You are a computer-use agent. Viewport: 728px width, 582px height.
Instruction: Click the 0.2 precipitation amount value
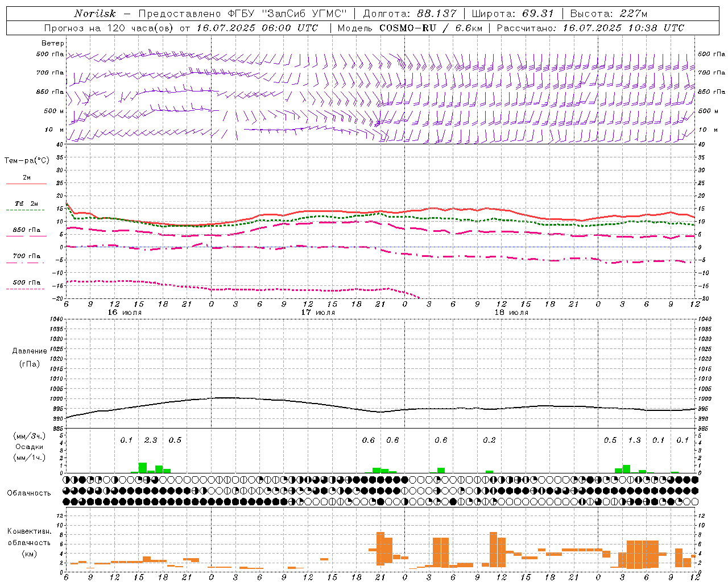[x=489, y=440]
